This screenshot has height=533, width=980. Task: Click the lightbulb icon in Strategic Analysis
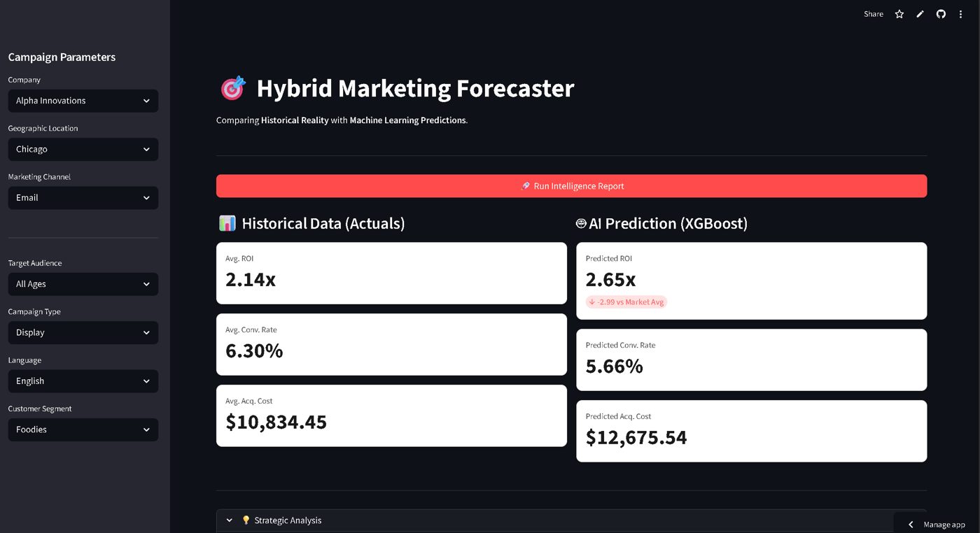[x=246, y=520]
